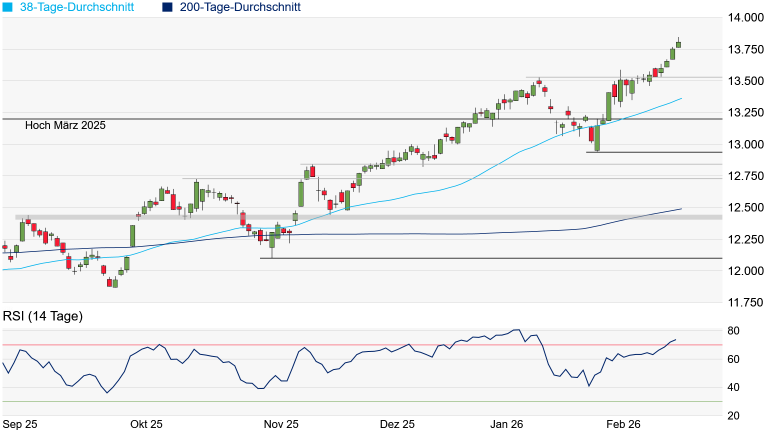Image resolution: width=765 pixels, height=430 pixels.
Task: Click the 13.250 price axis label
Action: pyautogui.click(x=745, y=113)
